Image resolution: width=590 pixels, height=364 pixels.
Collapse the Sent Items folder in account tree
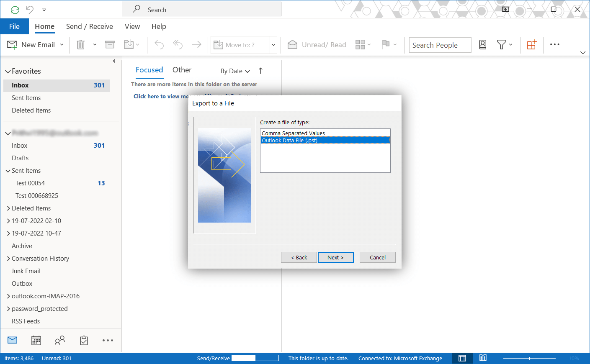(8, 171)
